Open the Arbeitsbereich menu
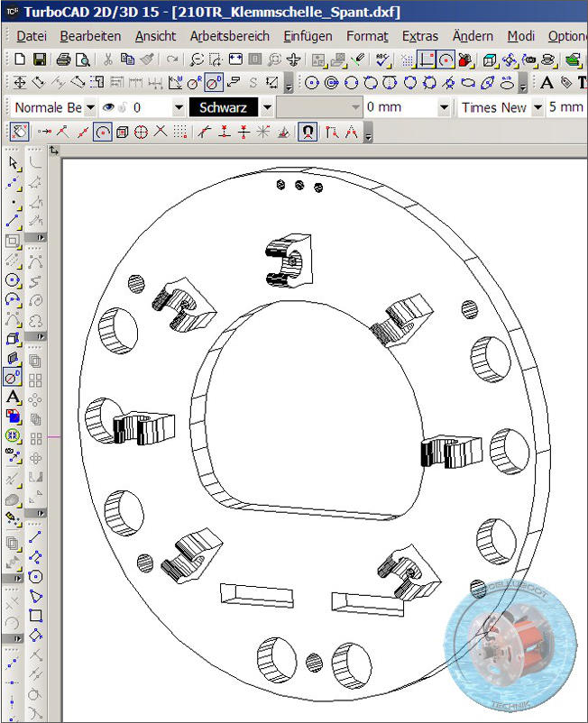The width and height of the screenshot is (588, 723). pos(230,36)
